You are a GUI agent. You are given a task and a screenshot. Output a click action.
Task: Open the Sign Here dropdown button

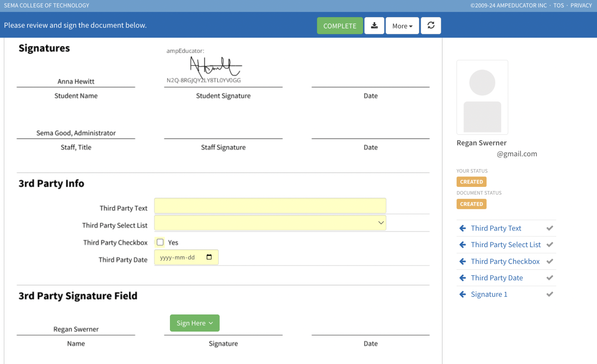195,323
